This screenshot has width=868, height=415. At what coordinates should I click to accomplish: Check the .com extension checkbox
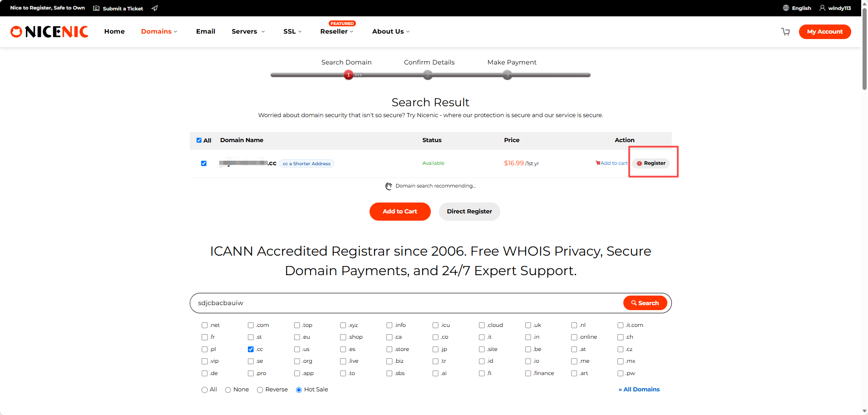point(251,325)
